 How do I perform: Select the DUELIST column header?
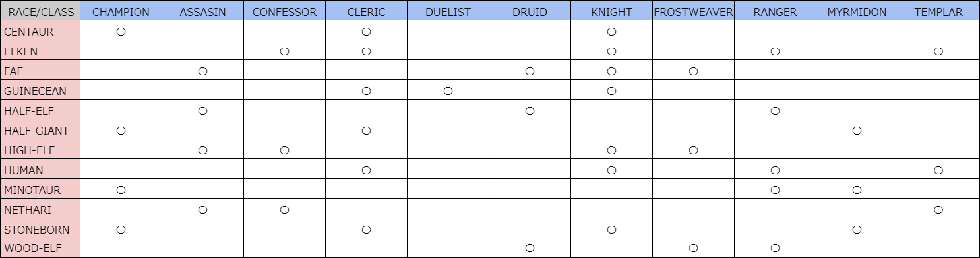[448, 11]
